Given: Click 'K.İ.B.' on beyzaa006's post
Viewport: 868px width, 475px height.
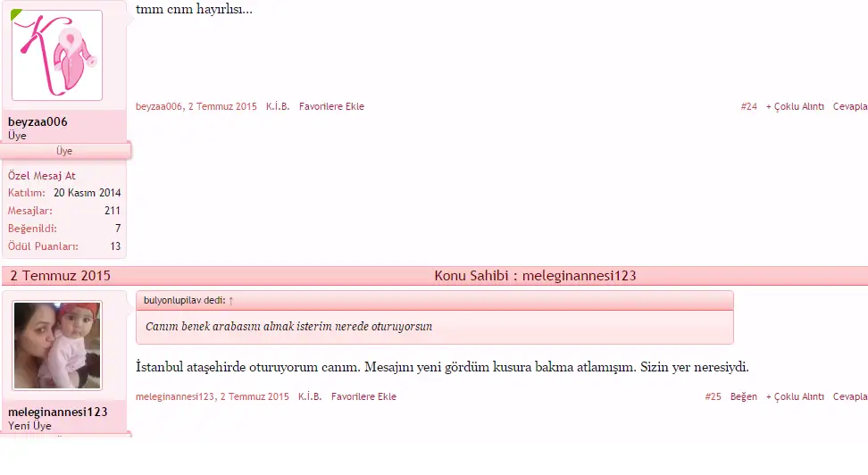Looking at the screenshot, I should (278, 106).
